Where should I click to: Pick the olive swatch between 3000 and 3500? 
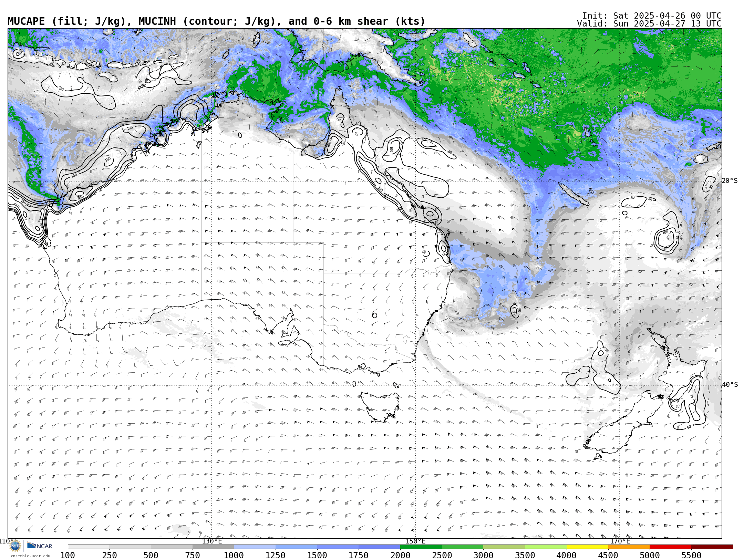click(x=504, y=547)
